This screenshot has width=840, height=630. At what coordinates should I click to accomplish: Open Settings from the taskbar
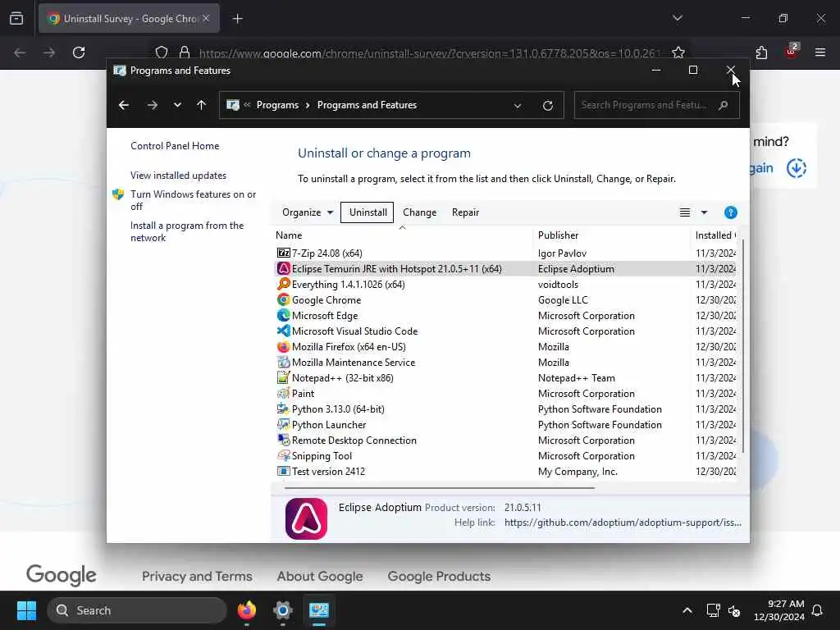pos(283,610)
